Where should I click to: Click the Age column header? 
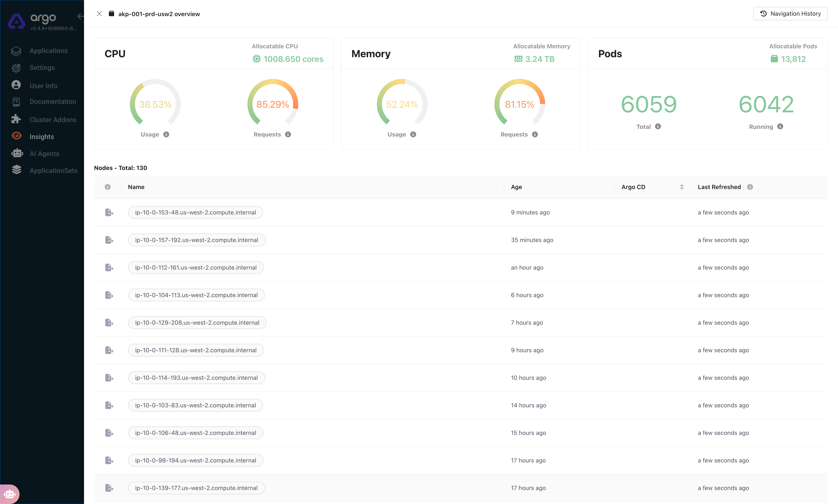point(516,187)
